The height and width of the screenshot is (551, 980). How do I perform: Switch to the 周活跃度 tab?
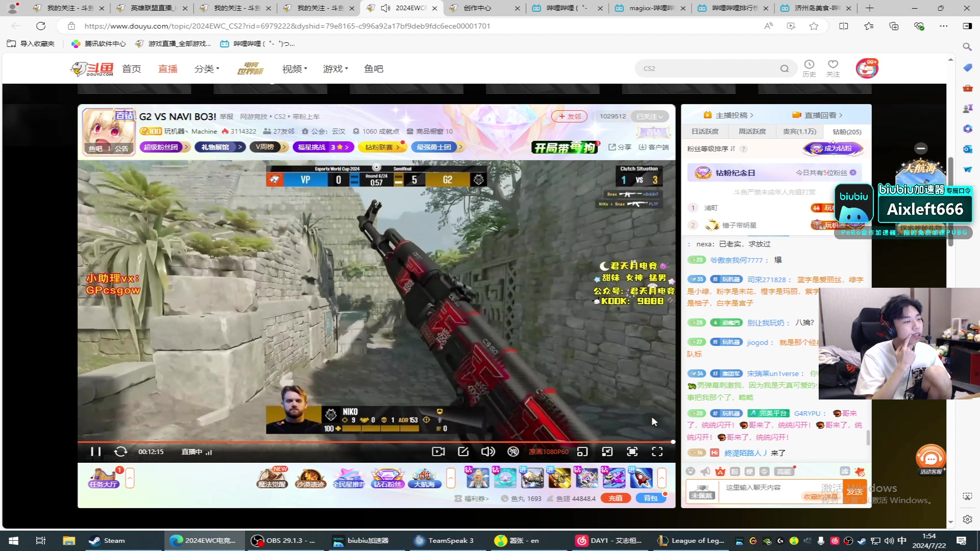(752, 132)
